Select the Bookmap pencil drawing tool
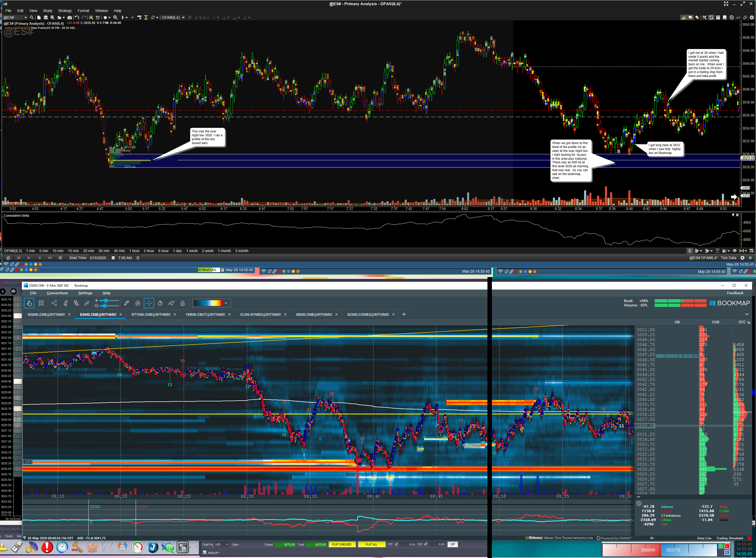756x558 pixels. pos(127,303)
